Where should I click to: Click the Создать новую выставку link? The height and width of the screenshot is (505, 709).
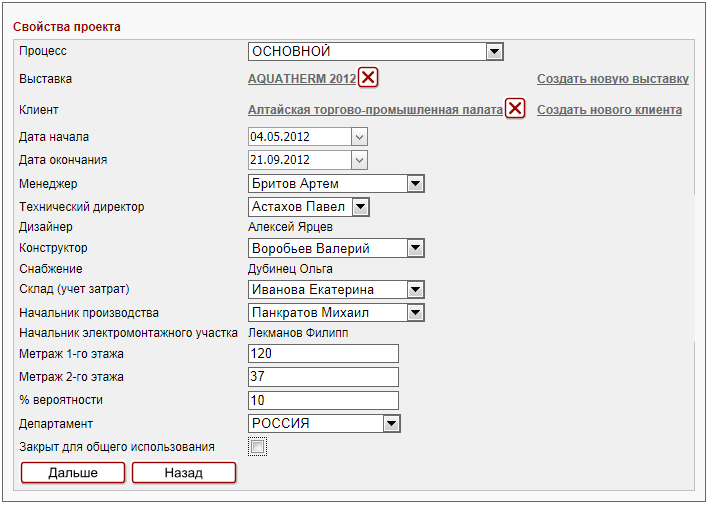[612, 79]
